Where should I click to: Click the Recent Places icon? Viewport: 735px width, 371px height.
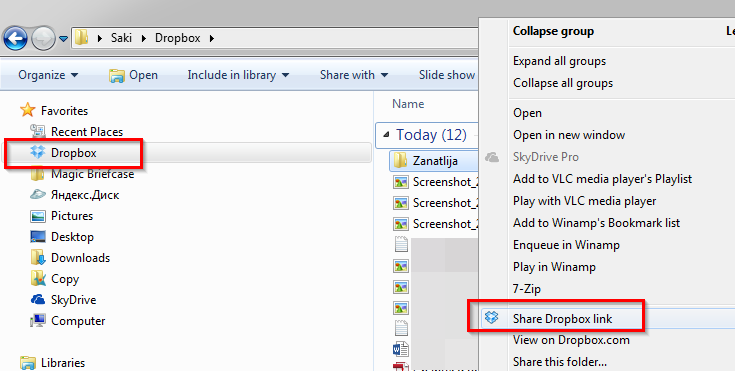(x=38, y=131)
